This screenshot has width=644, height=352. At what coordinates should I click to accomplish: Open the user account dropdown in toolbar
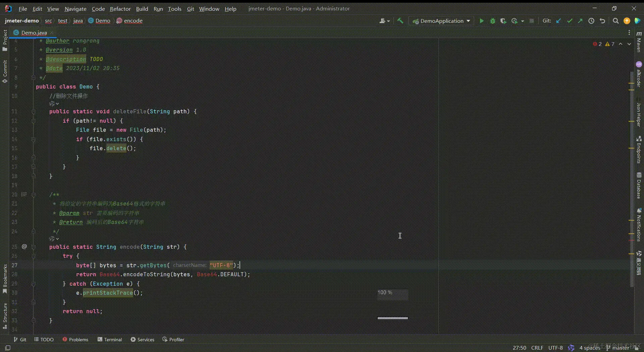click(x=384, y=21)
